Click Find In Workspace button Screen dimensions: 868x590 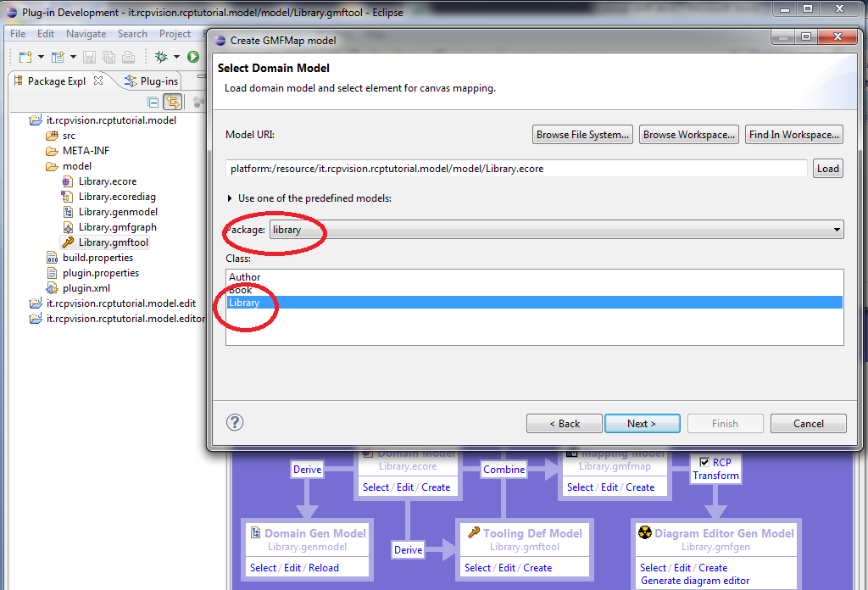coord(793,135)
